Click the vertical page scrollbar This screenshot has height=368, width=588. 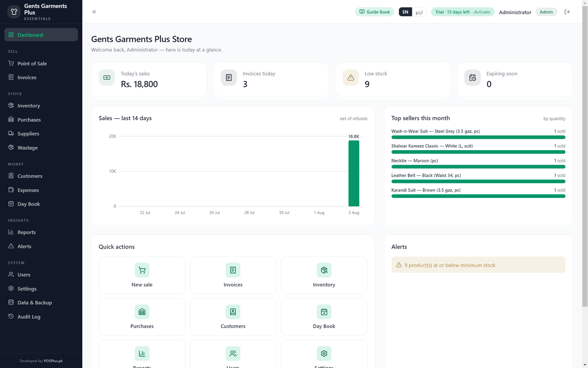point(585,156)
